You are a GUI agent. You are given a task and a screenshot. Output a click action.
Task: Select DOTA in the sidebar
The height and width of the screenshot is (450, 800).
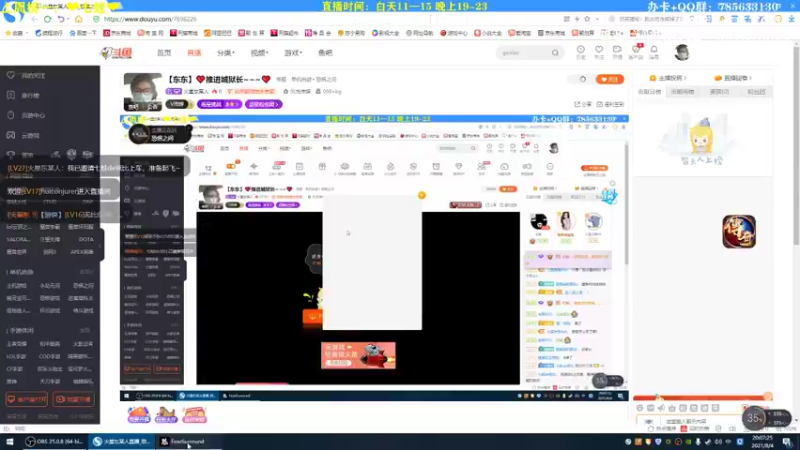(x=86, y=239)
